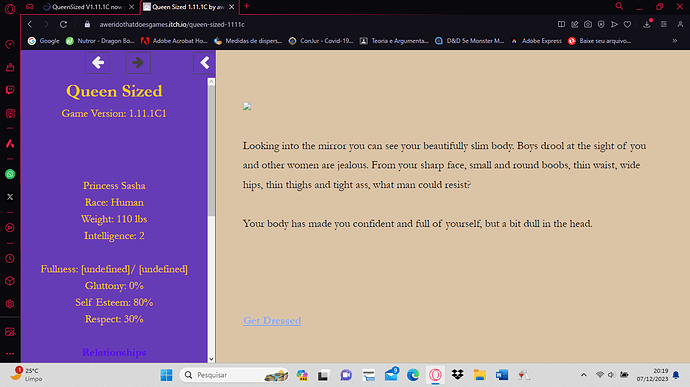
Task: Open File Explorer folder in the taskbar
Action: 480,375
